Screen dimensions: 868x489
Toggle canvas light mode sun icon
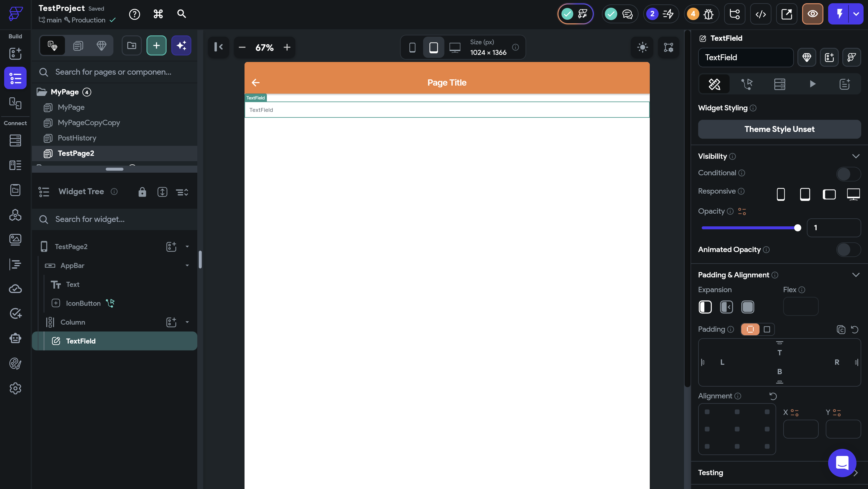tap(642, 47)
